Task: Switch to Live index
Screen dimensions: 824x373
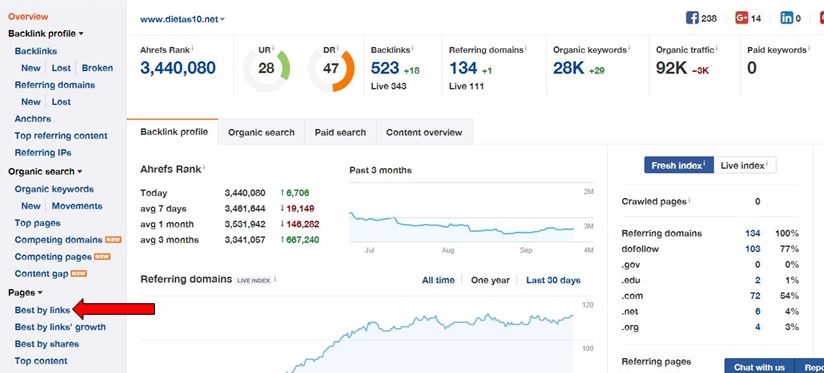Action: (745, 165)
